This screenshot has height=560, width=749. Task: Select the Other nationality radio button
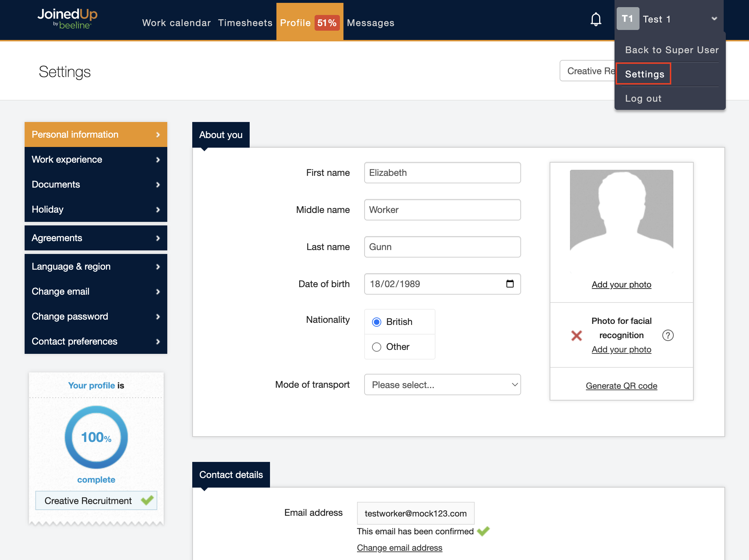377,347
